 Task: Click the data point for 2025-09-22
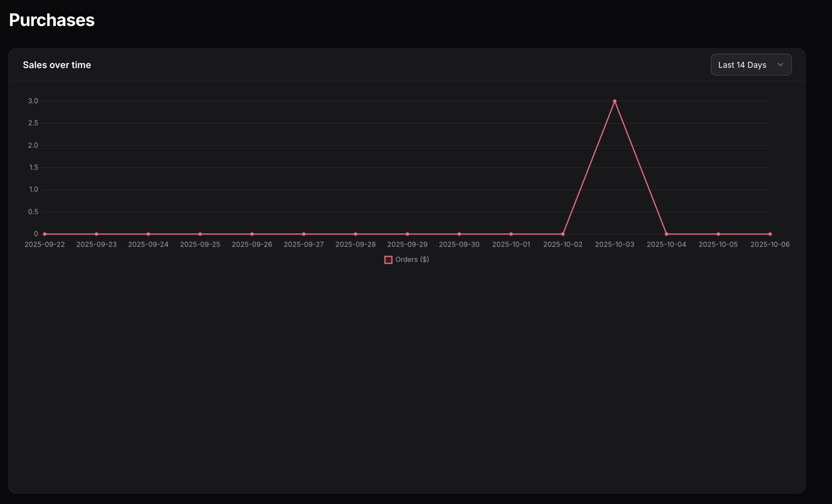(x=45, y=234)
